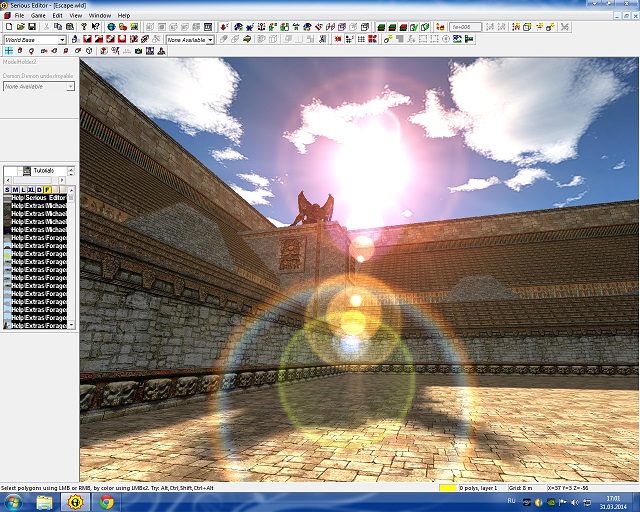Toggle the first green layer icon
Screen dimensions: 640x512
click(x=381, y=27)
